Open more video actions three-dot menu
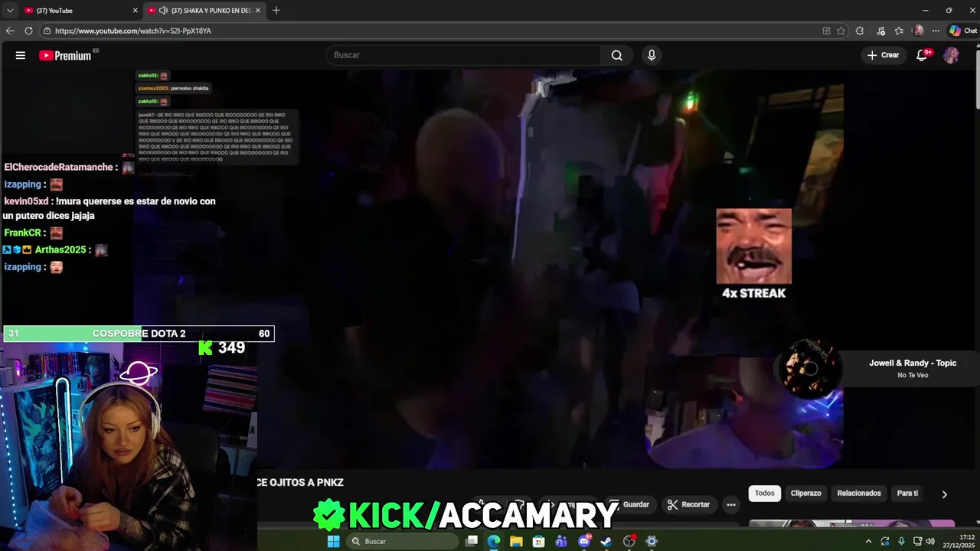The width and height of the screenshot is (980, 551). pyautogui.click(x=731, y=504)
